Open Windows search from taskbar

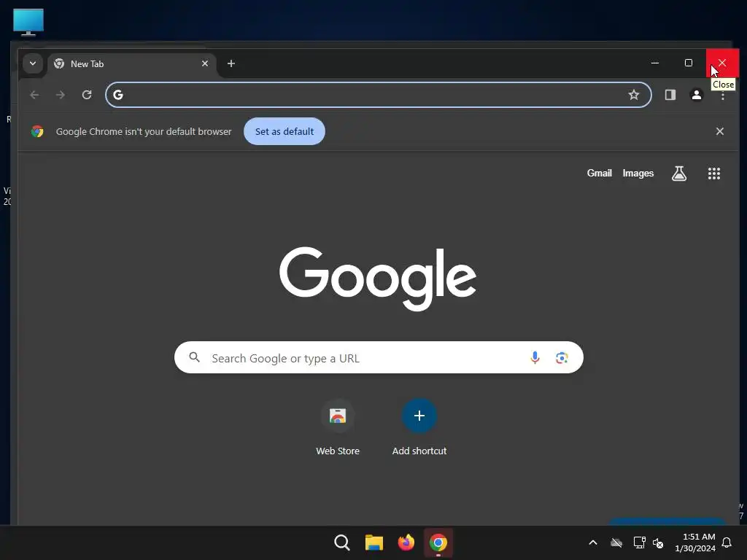coord(341,542)
